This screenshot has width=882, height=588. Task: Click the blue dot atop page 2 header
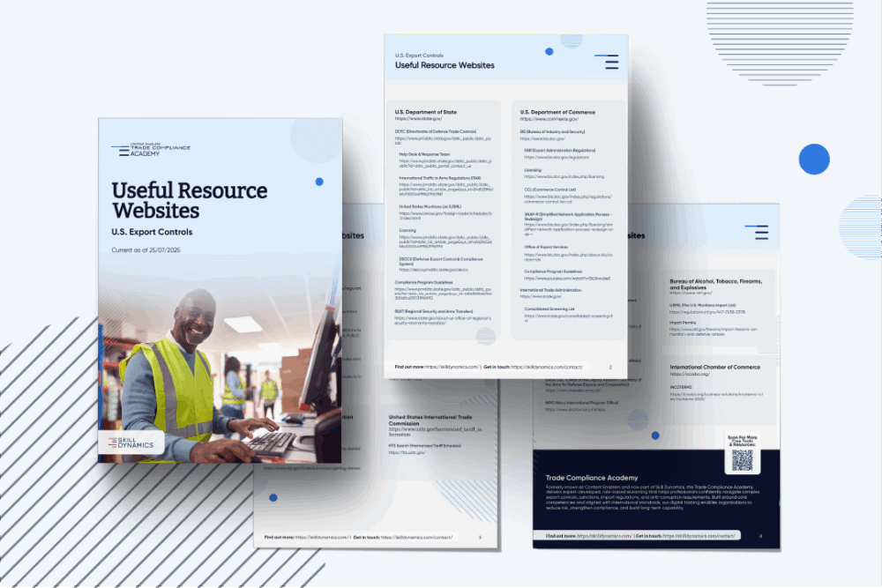coord(549,51)
